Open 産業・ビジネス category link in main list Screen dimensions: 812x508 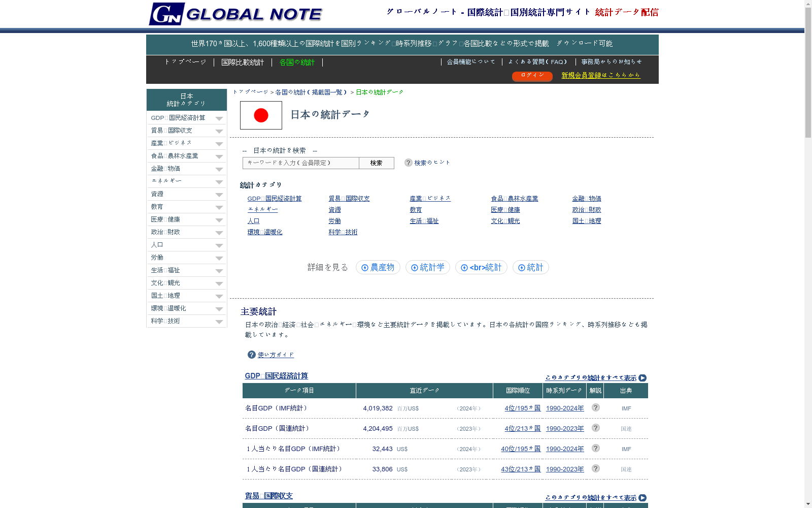click(430, 199)
